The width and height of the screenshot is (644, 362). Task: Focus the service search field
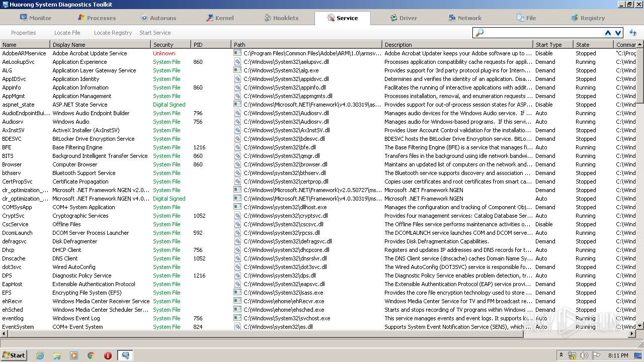543,33
